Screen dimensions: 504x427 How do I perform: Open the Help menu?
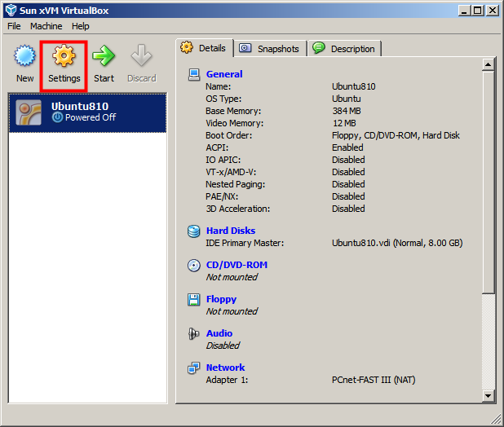[81, 26]
